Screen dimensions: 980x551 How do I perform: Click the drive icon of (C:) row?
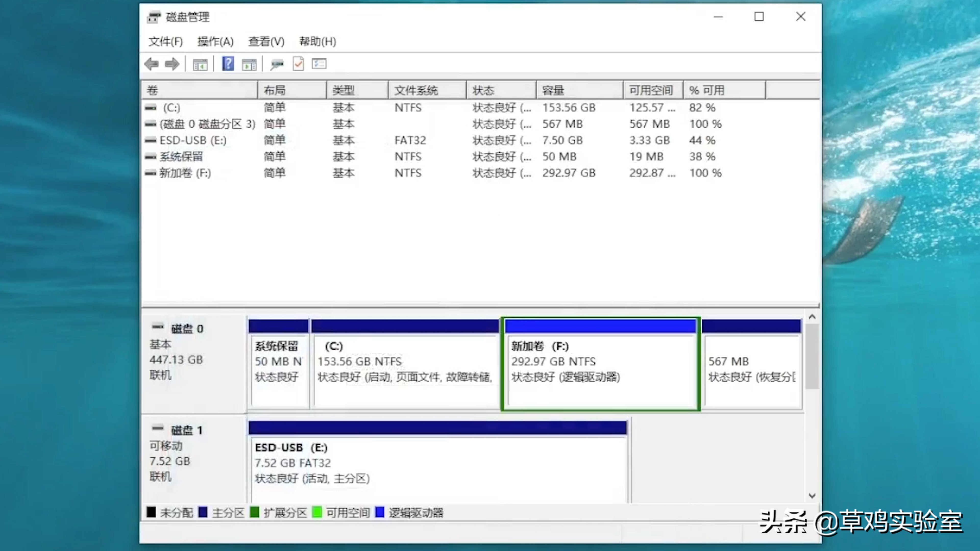pyautogui.click(x=151, y=108)
